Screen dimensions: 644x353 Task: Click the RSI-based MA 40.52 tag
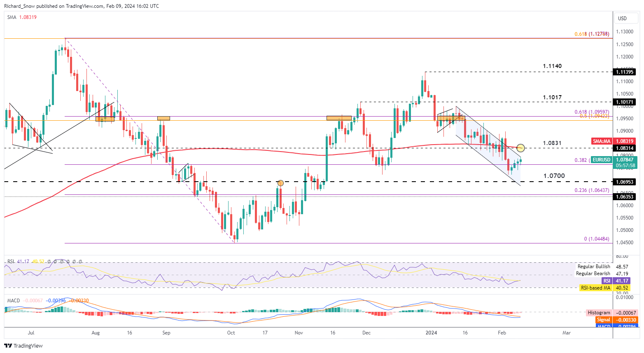coord(605,288)
